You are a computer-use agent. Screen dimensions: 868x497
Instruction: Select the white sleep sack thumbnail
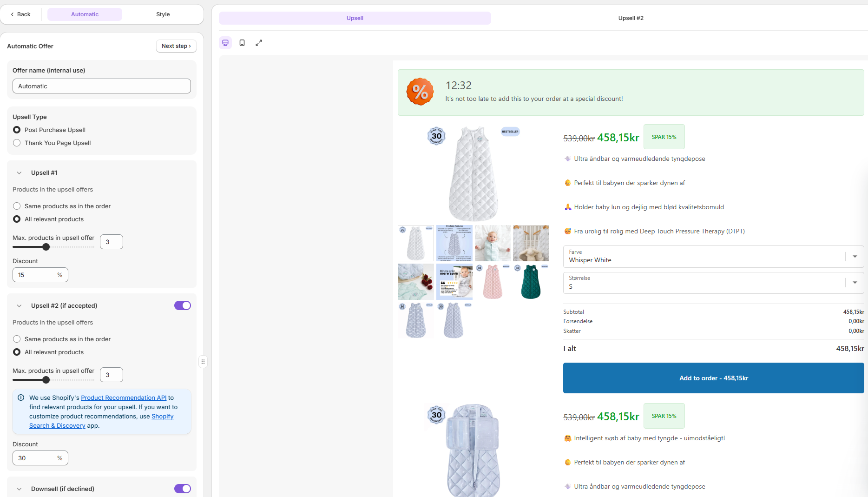416,243
